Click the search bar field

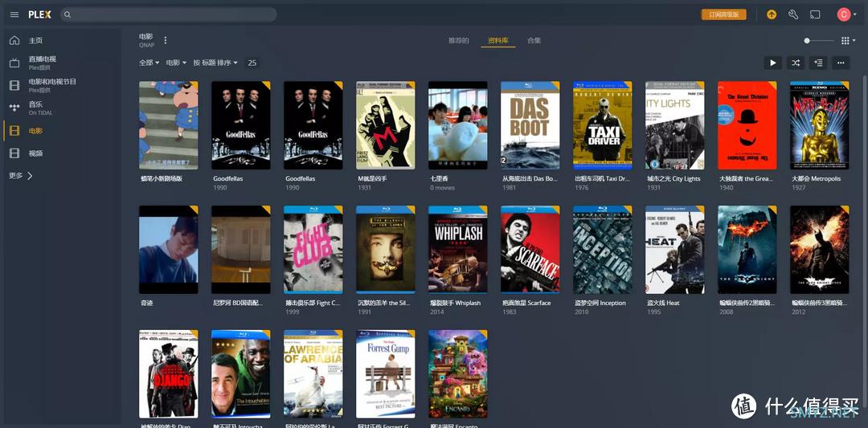click(x=168, y=14)
